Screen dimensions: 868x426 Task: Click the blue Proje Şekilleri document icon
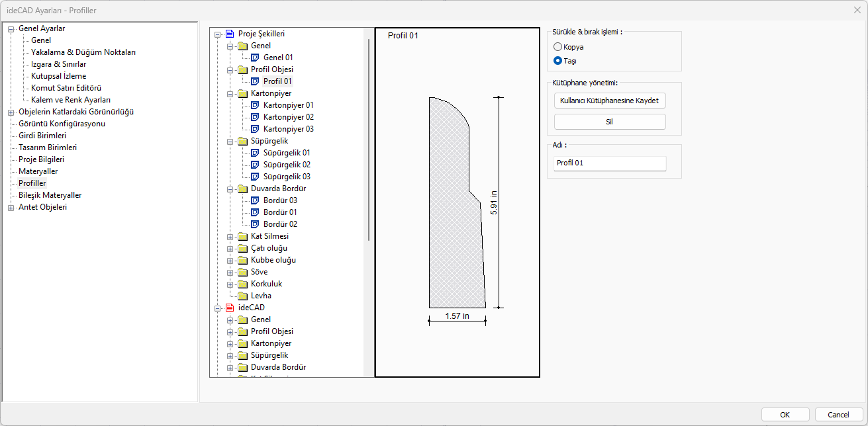click(x=230, y=34)
